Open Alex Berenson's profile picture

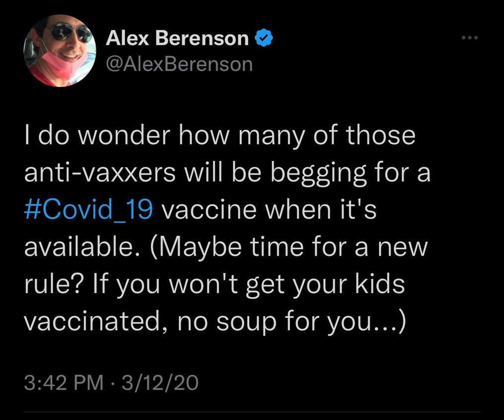(60, 51)
